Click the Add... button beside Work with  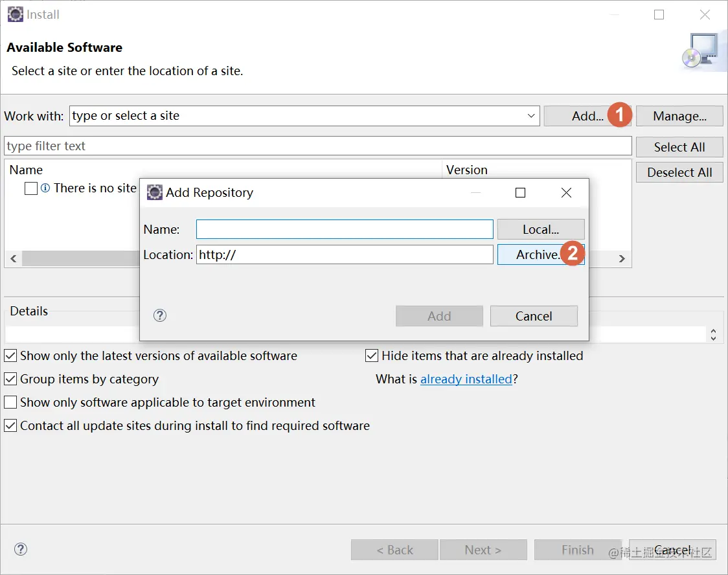[587, 116]
